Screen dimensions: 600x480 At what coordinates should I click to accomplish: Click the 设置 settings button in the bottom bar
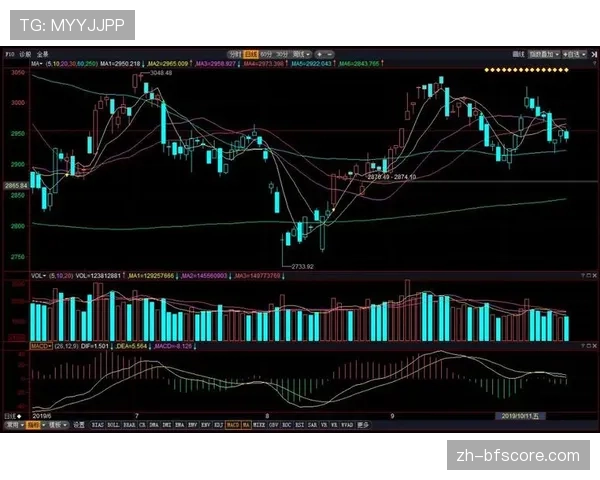[x=76, y=424]
